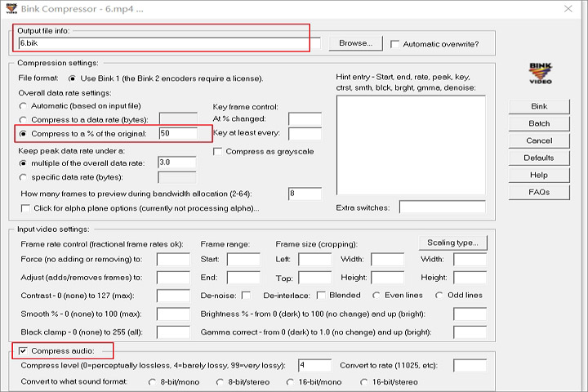Enable the Automatic overwrite checkbox
588x392 pixels.
point(394,44)
